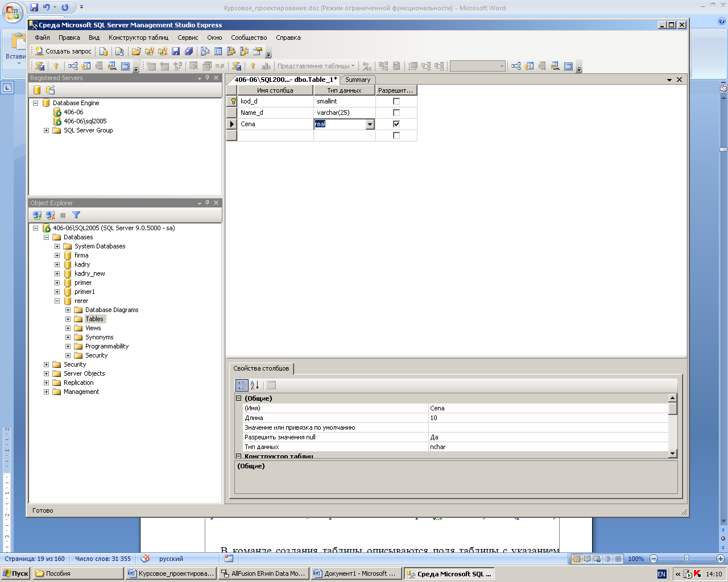Open Представление таблицы dropdown
The width and height of the screenshot is (728, 582).
click(x=316, y=66)
